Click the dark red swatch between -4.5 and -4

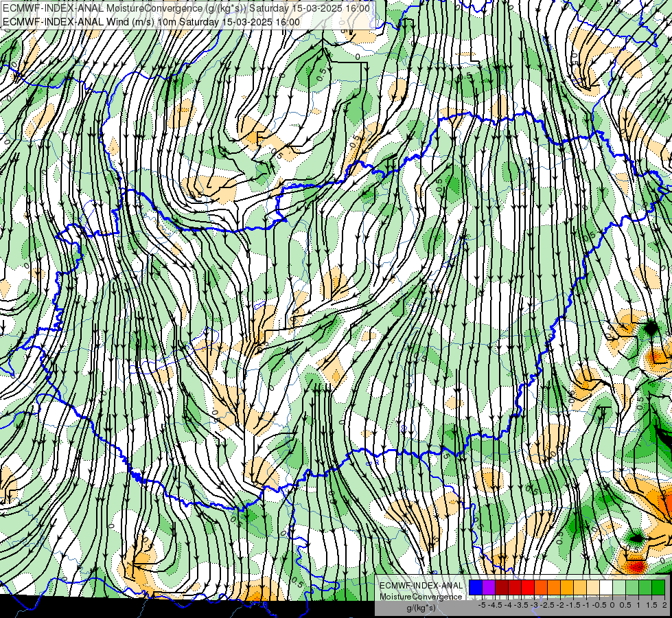pos(502,587)
